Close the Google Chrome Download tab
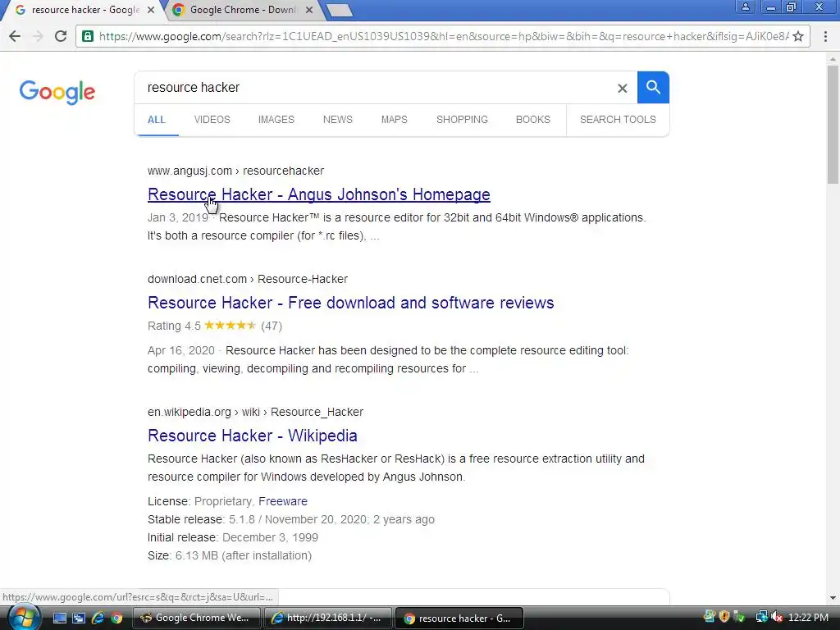Viewport: 840px width, 630px height. [x=309, y=10]
